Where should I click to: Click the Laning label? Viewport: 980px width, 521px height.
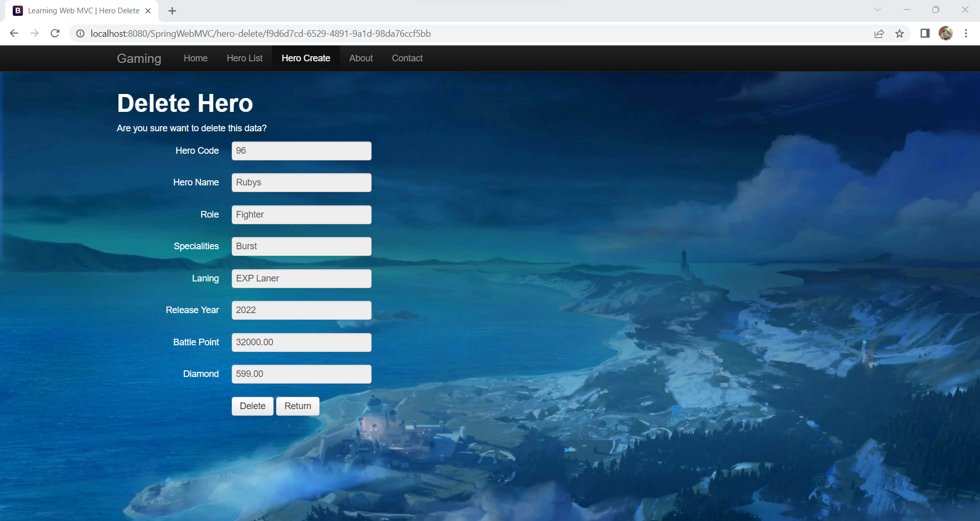point(205,278)
